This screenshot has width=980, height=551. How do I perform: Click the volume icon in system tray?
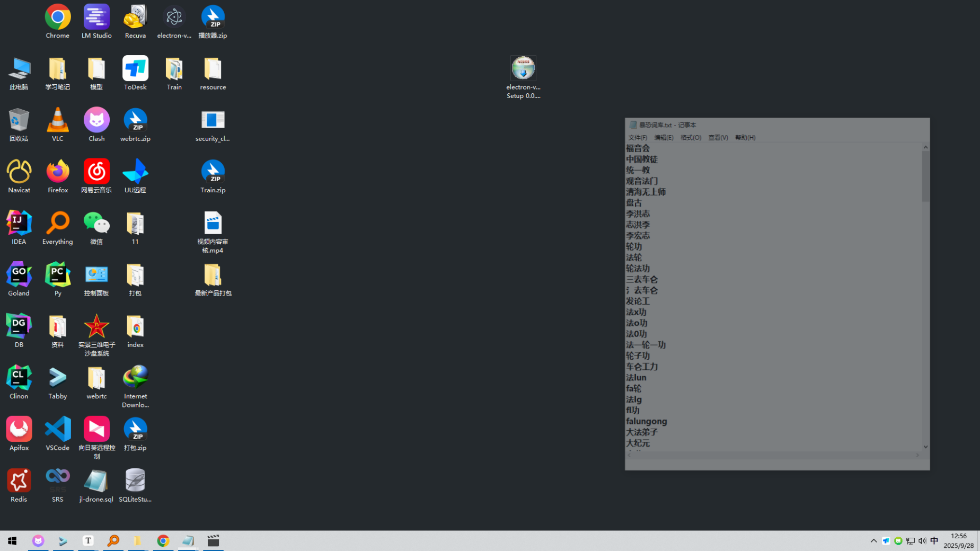click(x=922, y=541)
